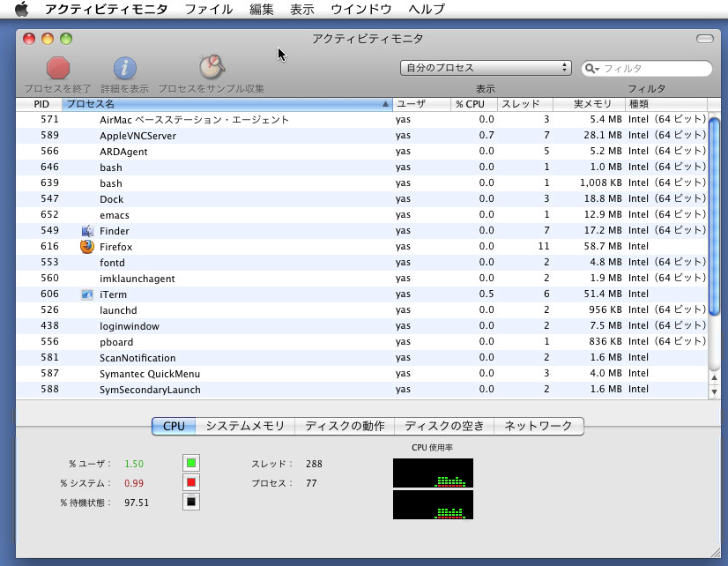This screenshot has width=728, height=566.
Task: Click the magnifying glass in the filter field
Action: 591,69
